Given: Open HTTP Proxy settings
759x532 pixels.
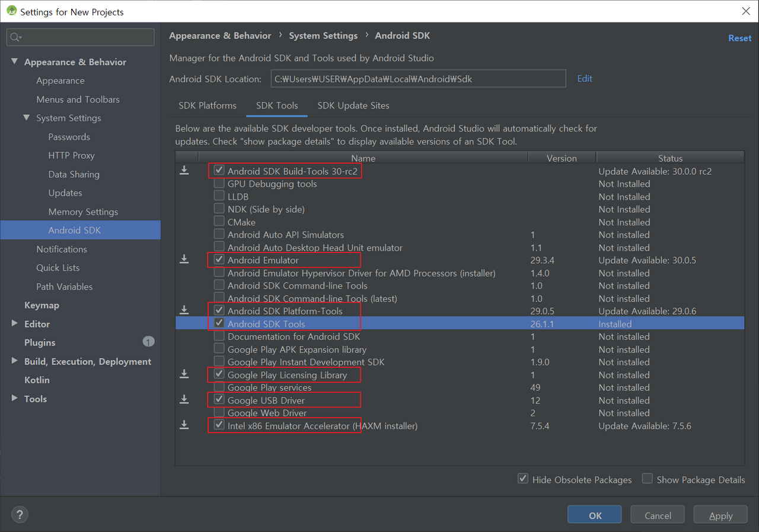Looking at the screenshot, I should (72, 155).
